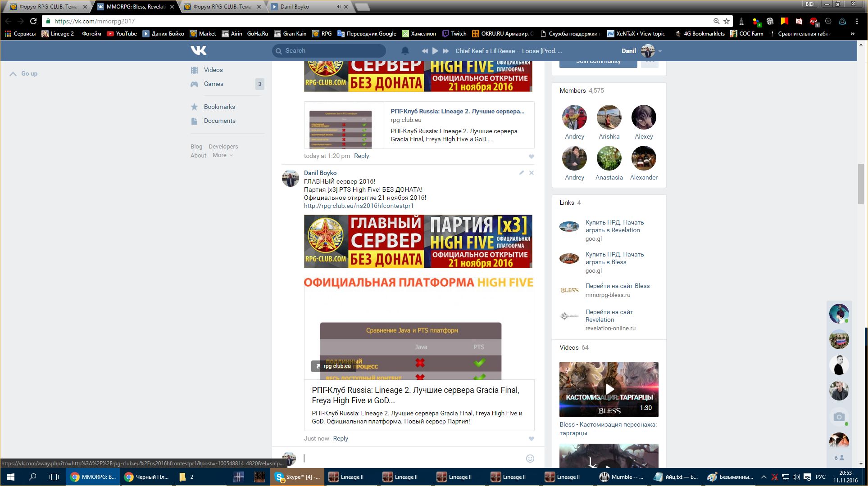This screenshot has width=868, height=486.
Task: Open Danil Boyko's comment author name
Action: 320,173
